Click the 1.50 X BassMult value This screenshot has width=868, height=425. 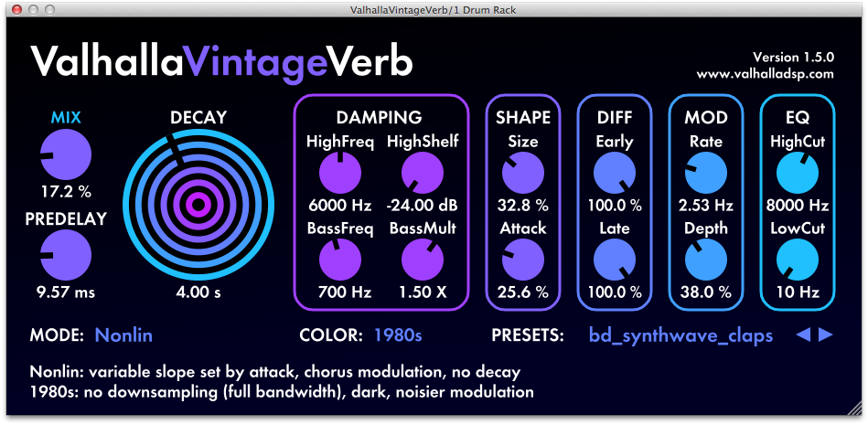pos(423,292)
